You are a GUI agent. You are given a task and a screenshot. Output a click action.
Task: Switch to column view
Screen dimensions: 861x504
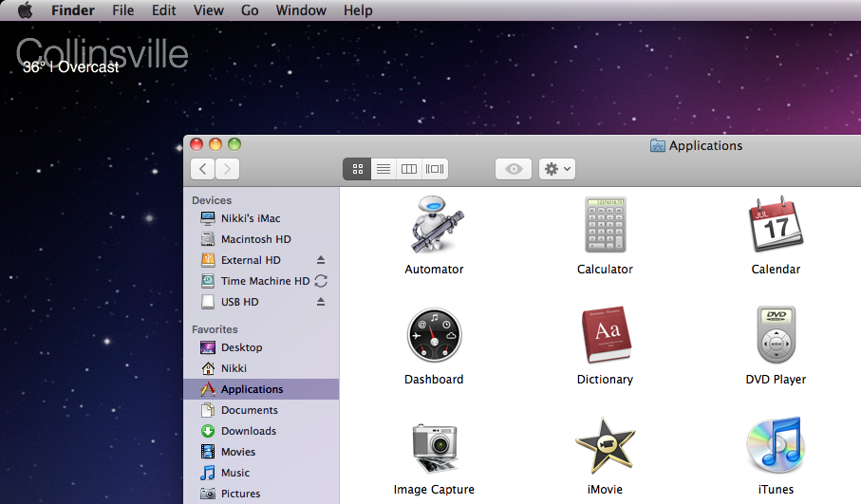coord(408,169)
